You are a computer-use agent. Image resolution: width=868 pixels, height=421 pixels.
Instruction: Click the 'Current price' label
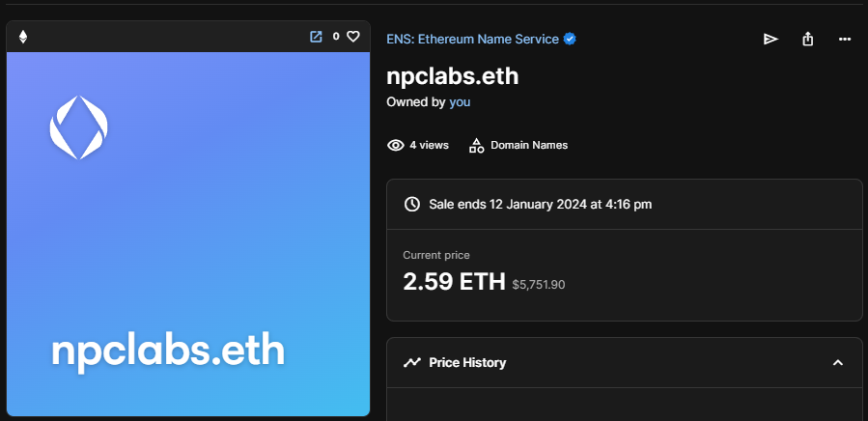(436, 255)
